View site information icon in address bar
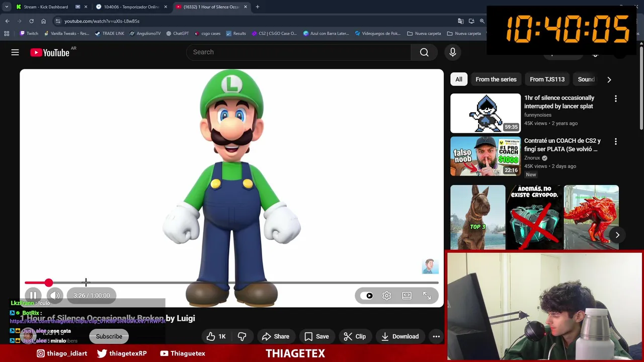 [x=58, y=21]
